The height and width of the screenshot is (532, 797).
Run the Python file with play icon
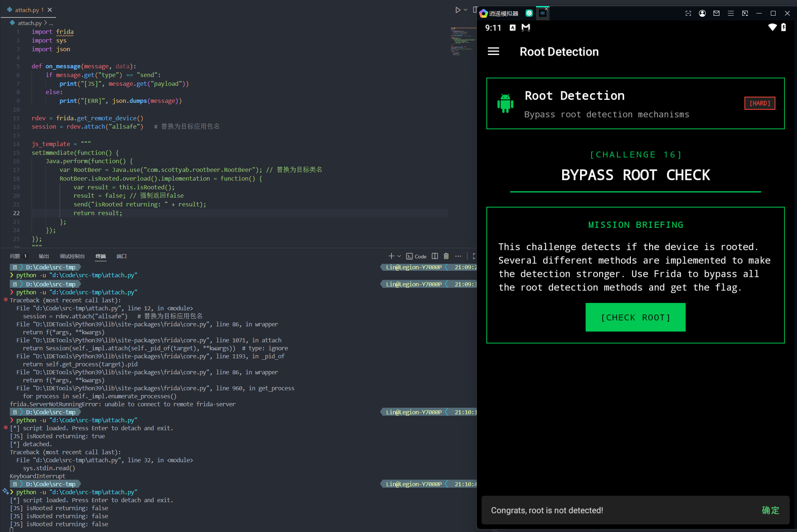pos(458,10)
